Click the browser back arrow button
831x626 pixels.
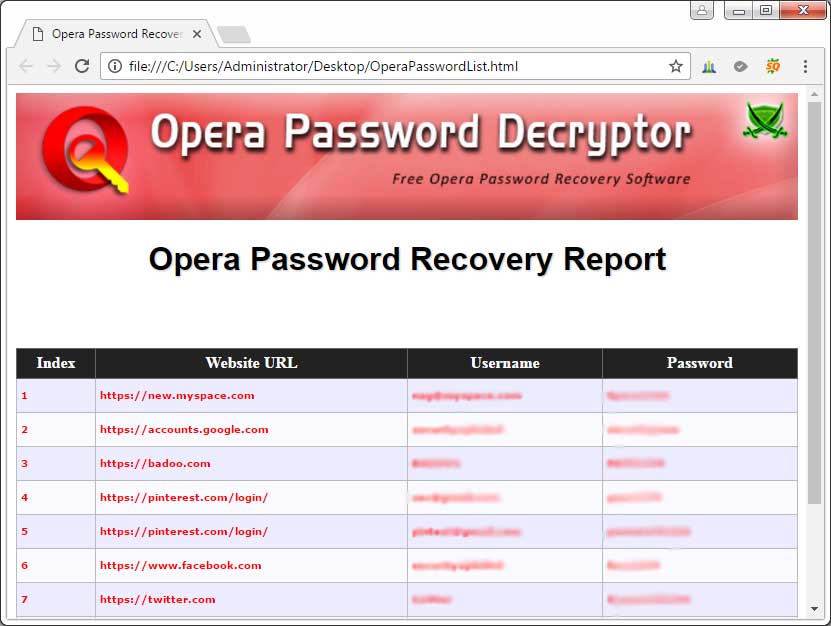[26, 66]
